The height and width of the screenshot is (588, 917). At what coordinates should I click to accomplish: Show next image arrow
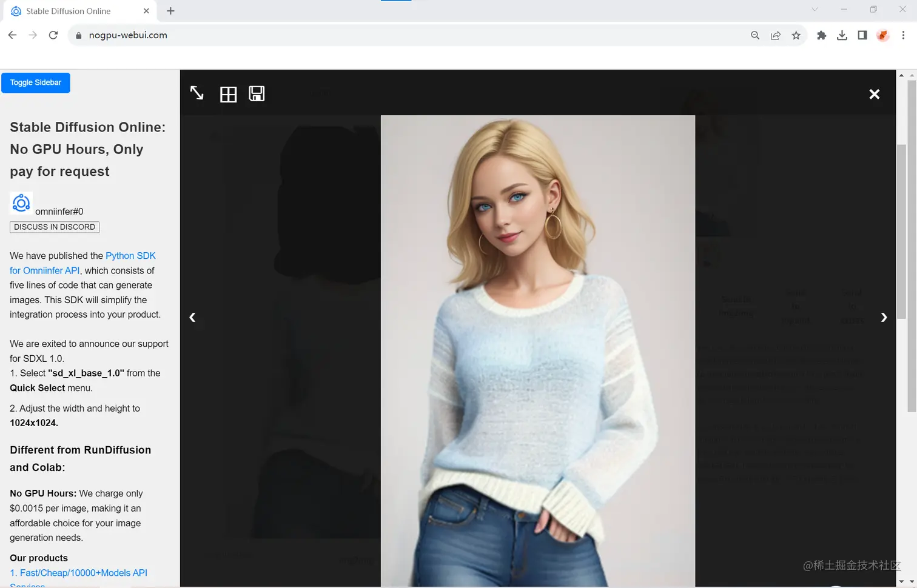point(884,317)
